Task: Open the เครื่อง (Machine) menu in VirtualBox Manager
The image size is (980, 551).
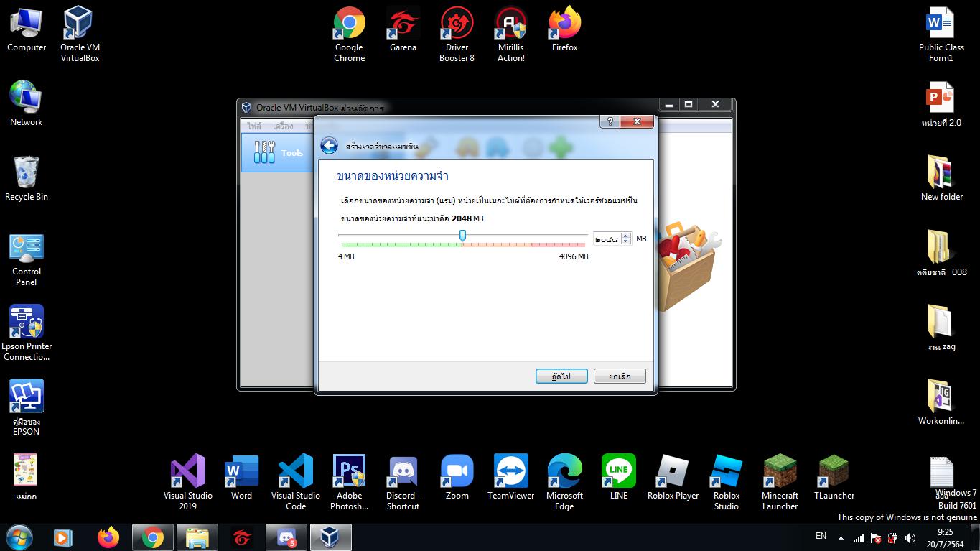Action: pyautogui.click(x=283, y=126)
